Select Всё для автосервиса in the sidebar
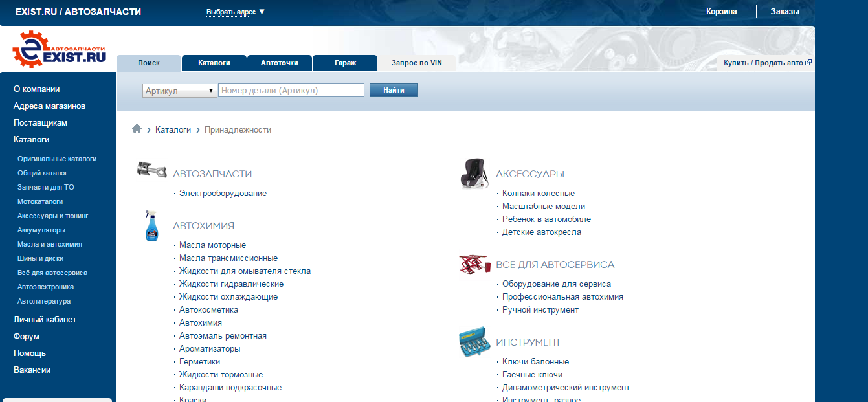Screen dimensions: 868x402 [x=52, y=273]
